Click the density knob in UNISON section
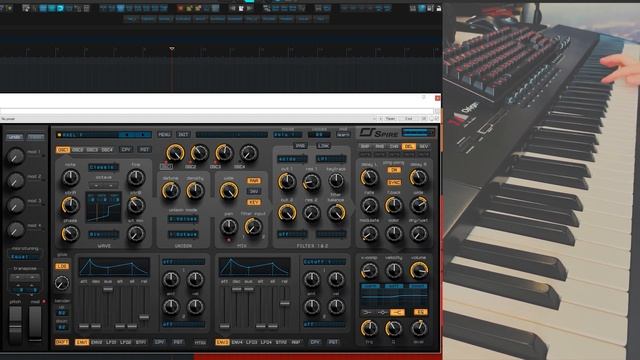This screenshot has width=640, height=360. point(195,191)
